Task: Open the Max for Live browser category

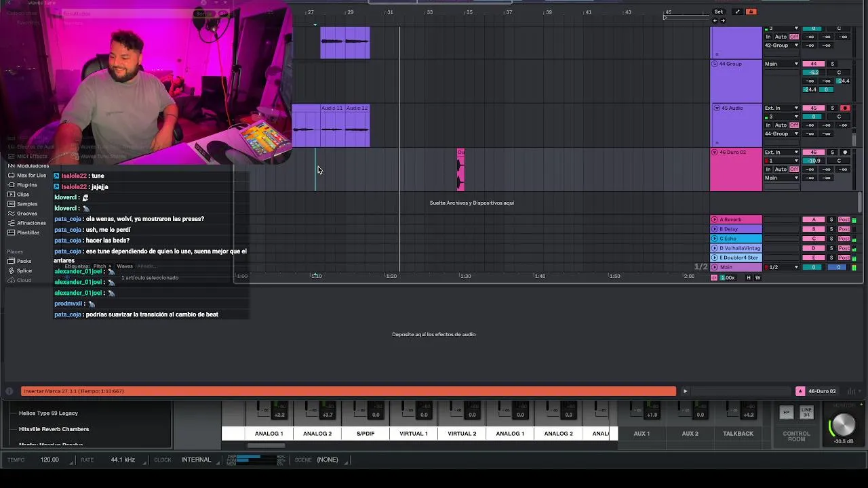Action: [31, 176]
